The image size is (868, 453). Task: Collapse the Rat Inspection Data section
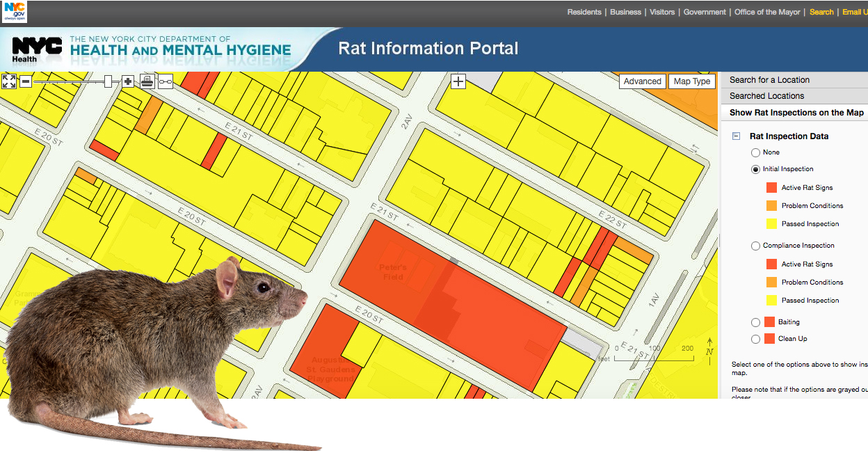736,136
